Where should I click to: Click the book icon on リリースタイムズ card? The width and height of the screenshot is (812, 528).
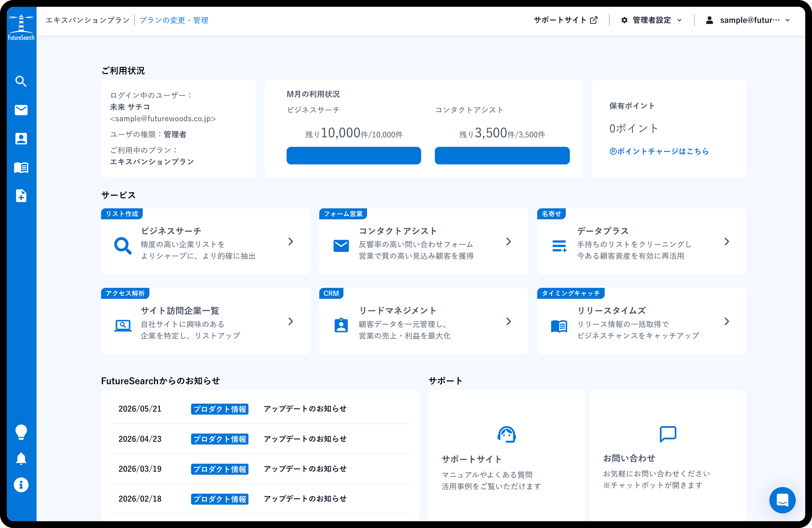tap(560, 326)
